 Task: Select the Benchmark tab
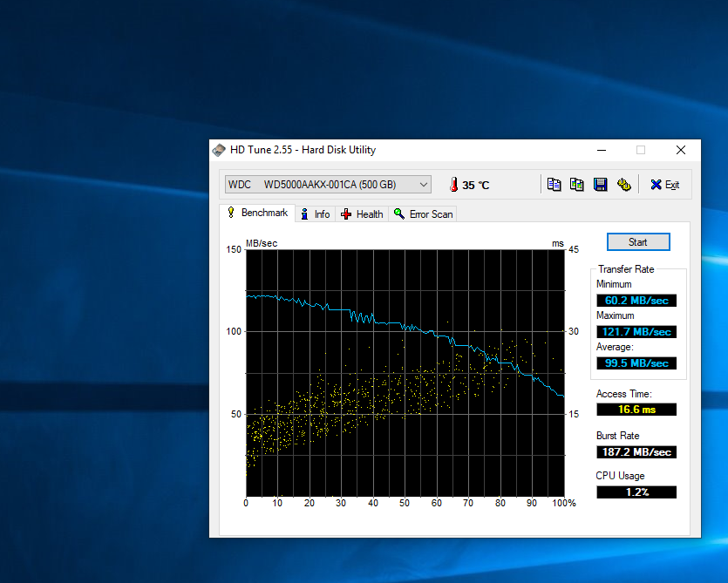[257, 213]
